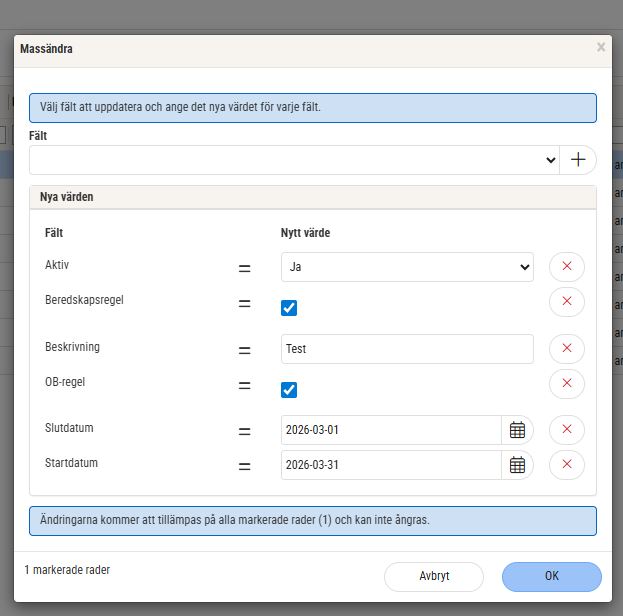Remove the OB-regel field row

click(x=566, y=383)
